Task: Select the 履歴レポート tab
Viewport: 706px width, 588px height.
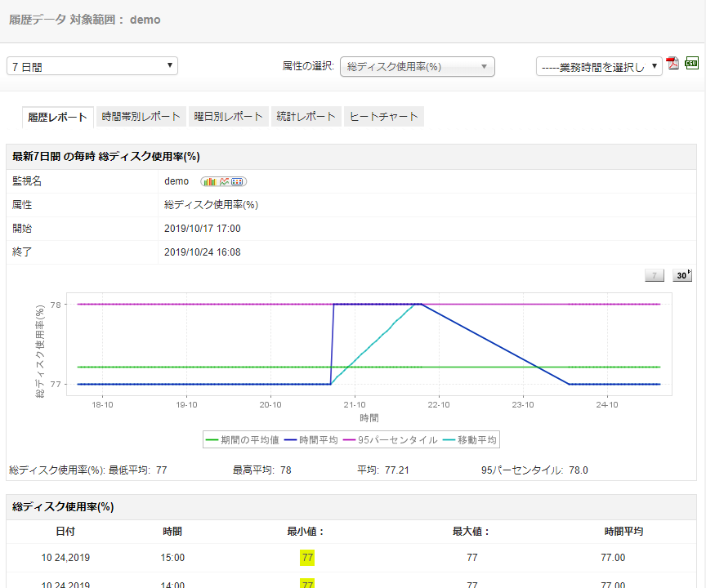Action: (x=57, y=117)
